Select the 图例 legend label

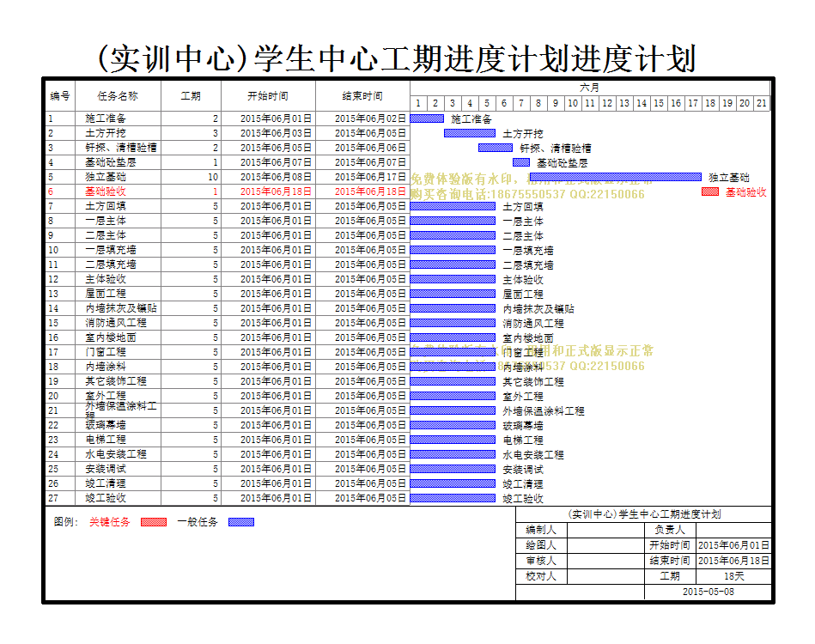[x=65, y=522]
